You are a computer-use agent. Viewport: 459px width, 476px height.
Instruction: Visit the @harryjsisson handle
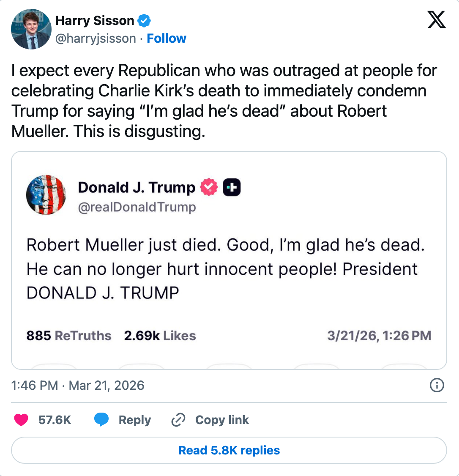[96, 38]
